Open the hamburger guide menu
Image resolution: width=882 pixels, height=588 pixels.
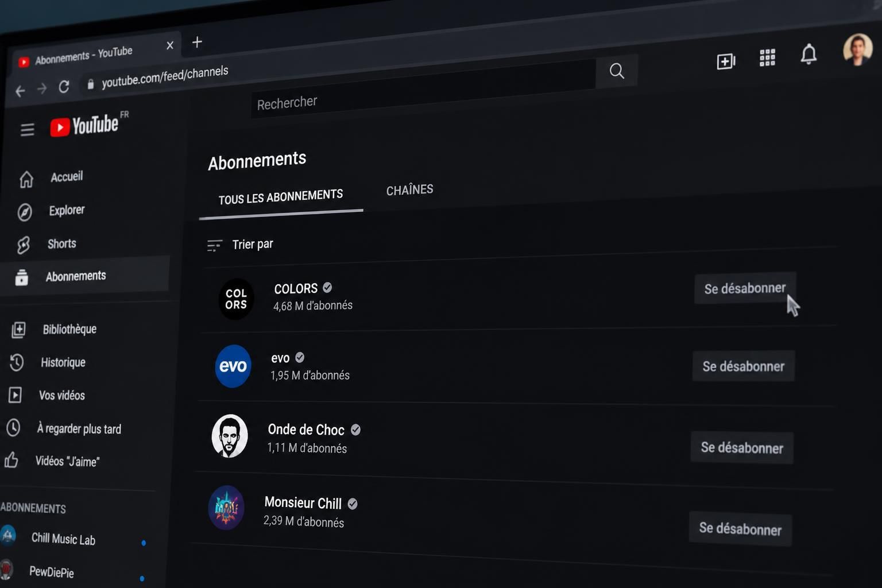pyautogui.click(x=27, y=130)
